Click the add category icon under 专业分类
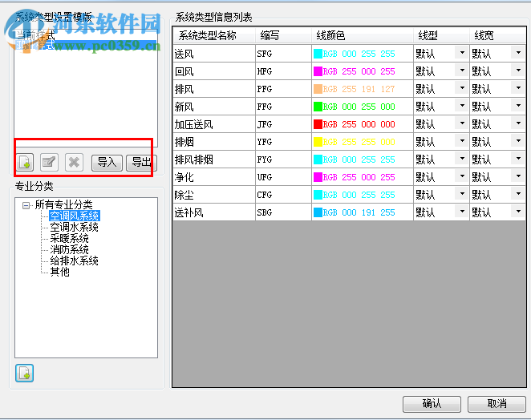 pos(24,373)
